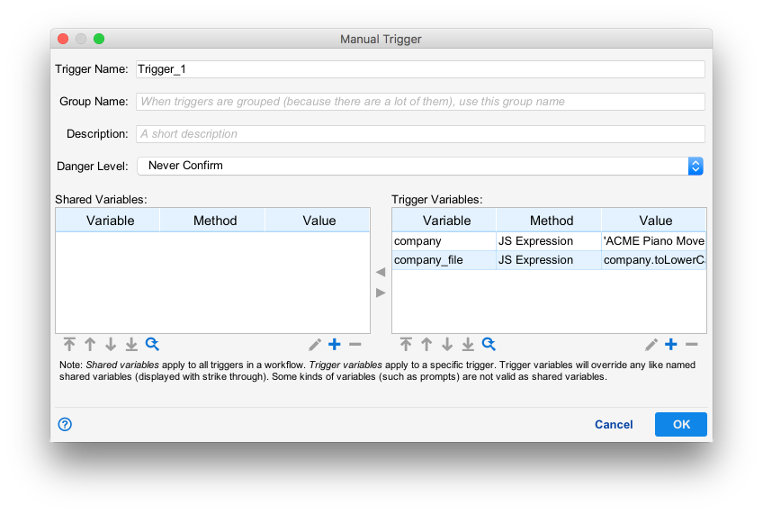The width and height of the screenshot is (763, 514).
Task: Click the edit pencil icon under Shared Variables
Action: (315, 344)
